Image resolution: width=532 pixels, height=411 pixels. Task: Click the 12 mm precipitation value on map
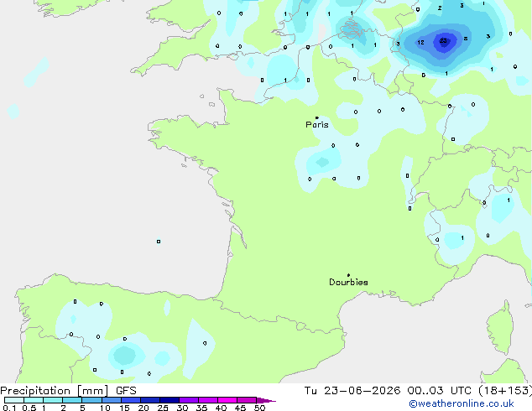tap(420, 43)
